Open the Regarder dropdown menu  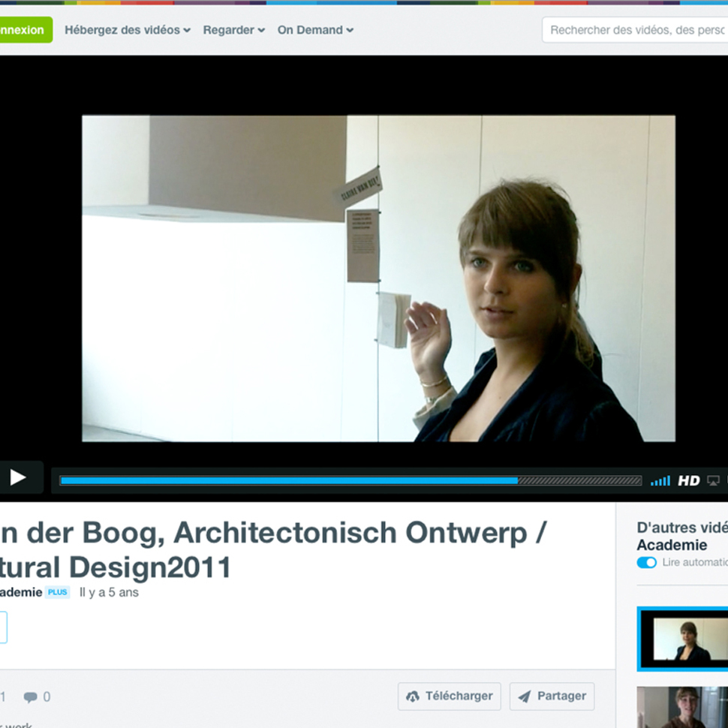(233, 30)
